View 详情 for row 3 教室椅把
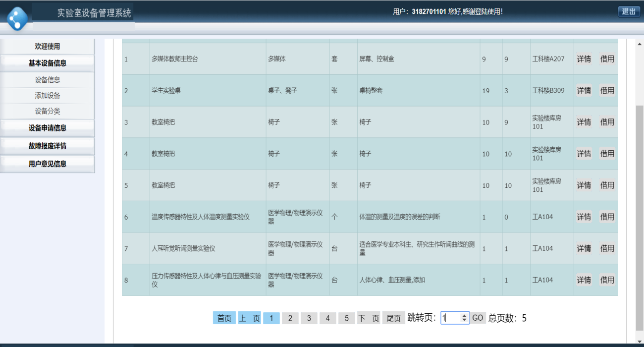The image size is (644, 347). (584, 122)
